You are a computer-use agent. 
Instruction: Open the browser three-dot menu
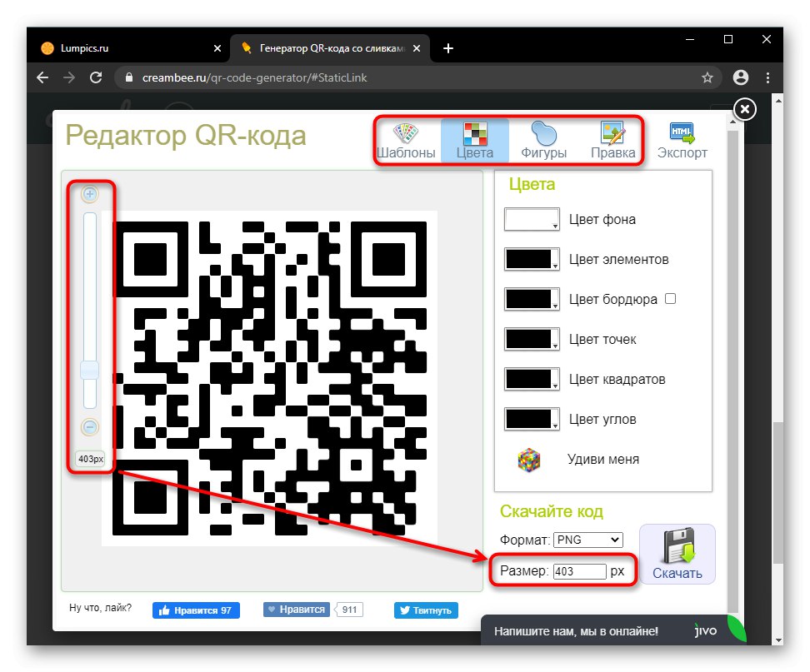pos(768,77)
